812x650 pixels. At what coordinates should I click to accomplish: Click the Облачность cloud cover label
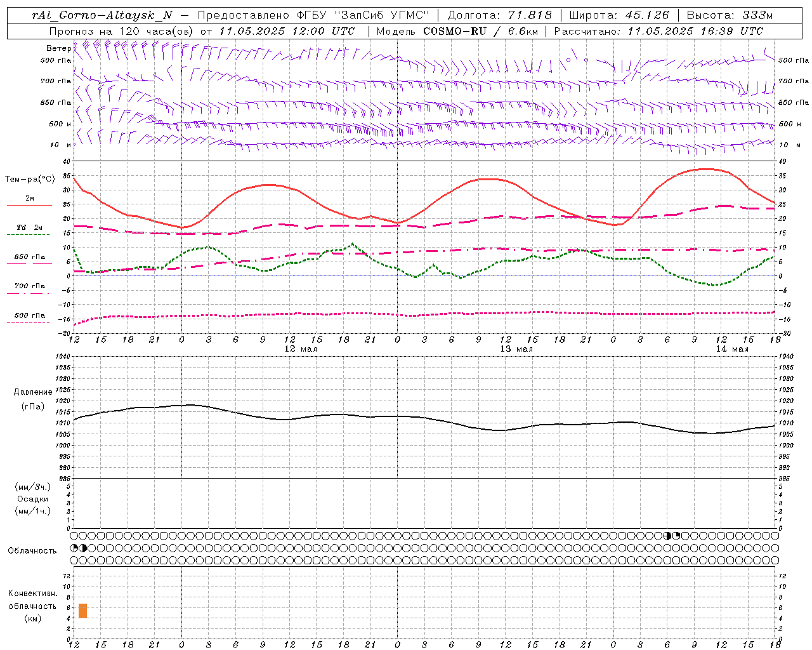(x=32, y=550)
